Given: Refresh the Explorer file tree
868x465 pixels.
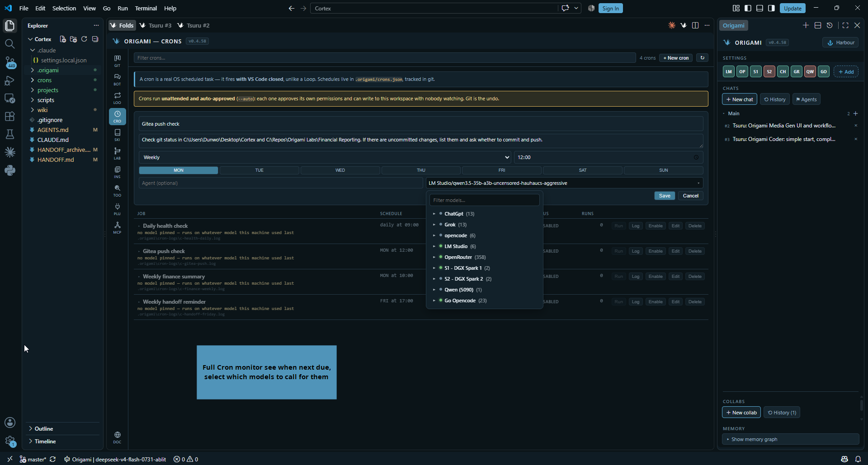Looking at the screenshot, I should pyautogui.click(x=84, y=39).
